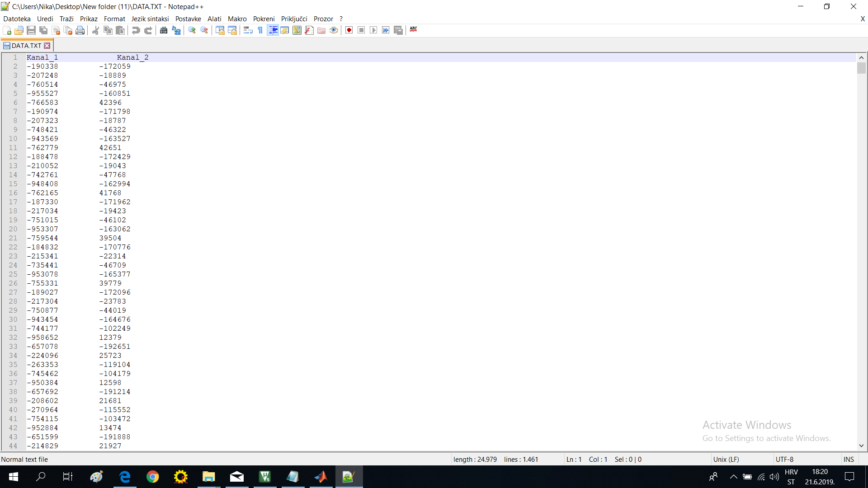This screenshot has width=868, height=488.
Task: Open the Uredi menu
Action: click(x=45, y=19)
